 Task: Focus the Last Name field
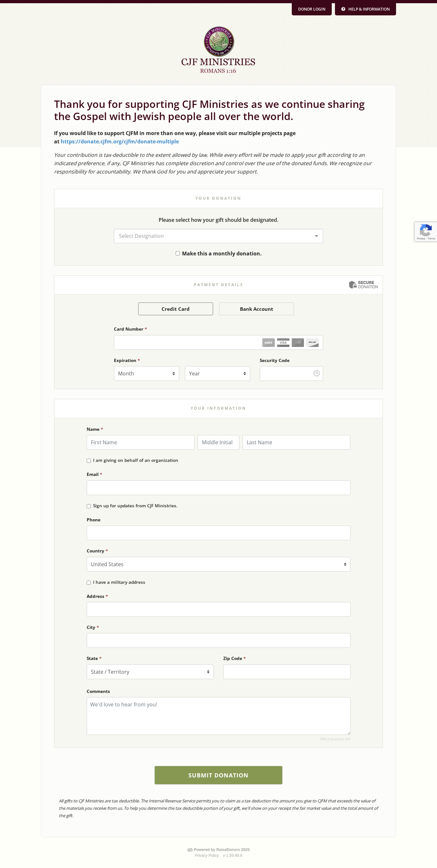point(296,442)
